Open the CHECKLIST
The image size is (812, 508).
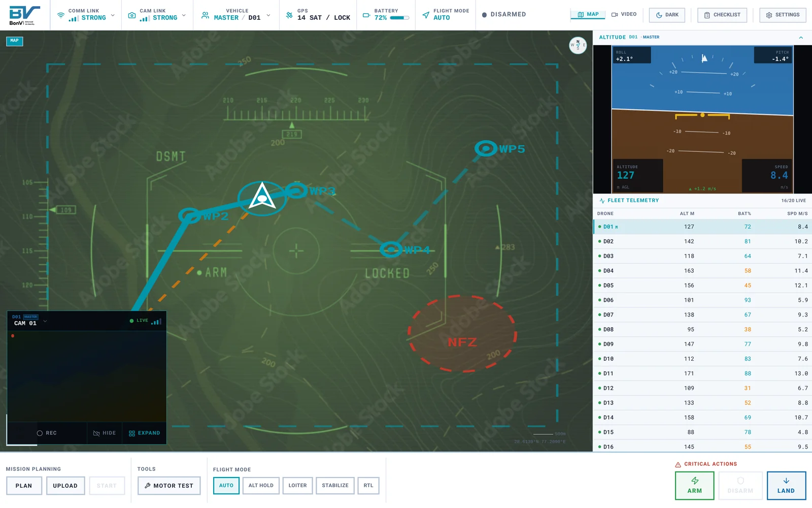click(722, 15)
